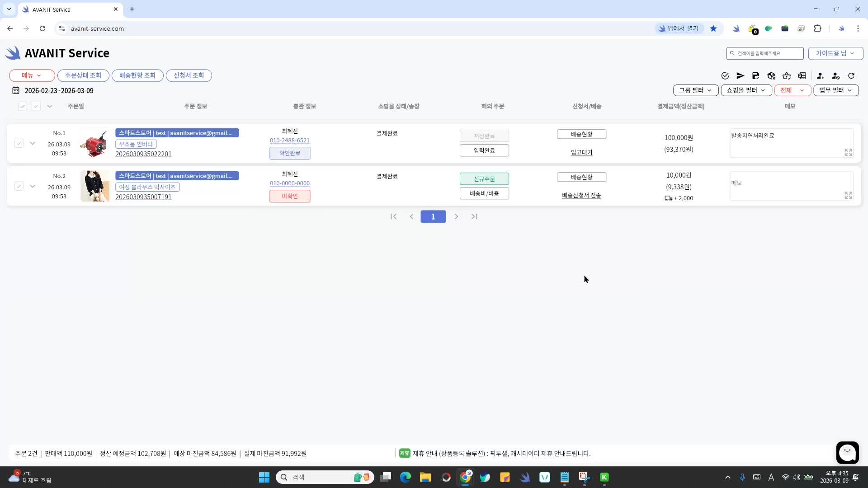This screenshot has height=488, width=868.
Task: Click the box with X icon
Action: tap(771, 76)
